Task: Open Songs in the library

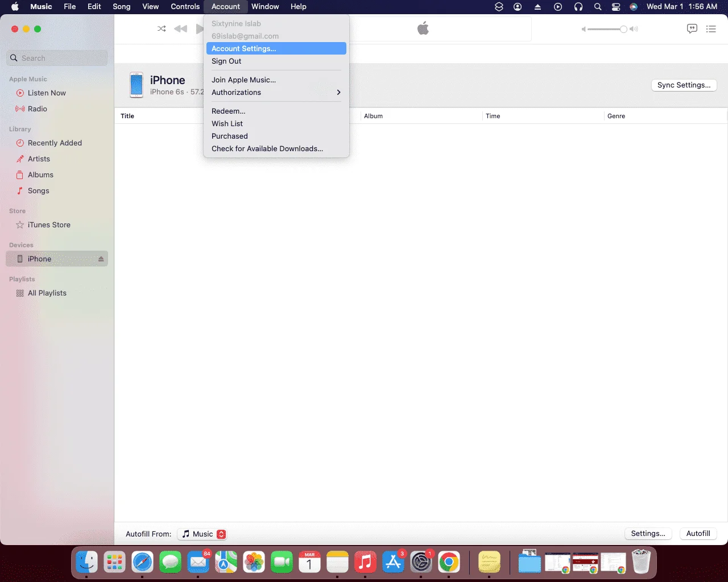Action: [x=57, y=190]
